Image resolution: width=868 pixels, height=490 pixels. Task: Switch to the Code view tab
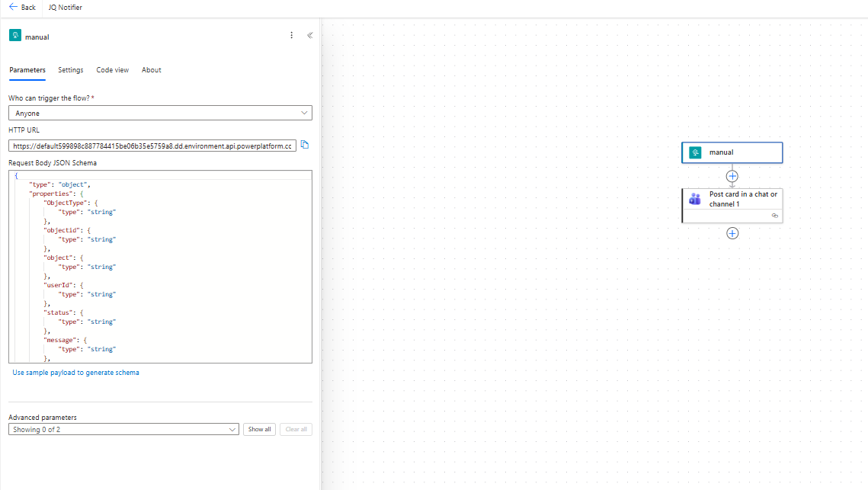click(x=112, y=70)
